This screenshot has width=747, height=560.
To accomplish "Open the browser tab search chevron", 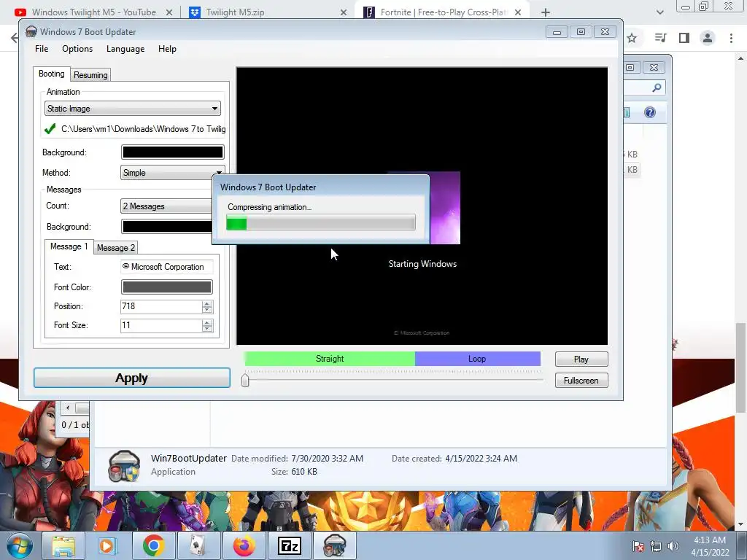I will [x=659, y=12].
